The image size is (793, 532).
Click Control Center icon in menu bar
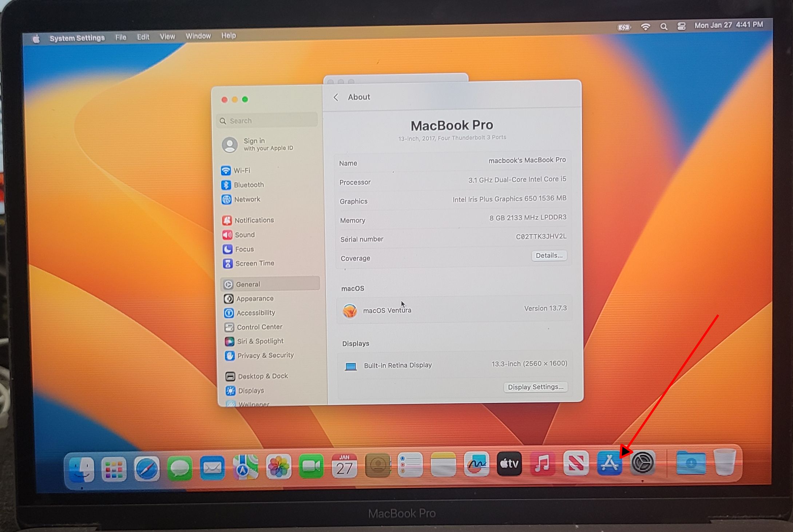point(681,26)
